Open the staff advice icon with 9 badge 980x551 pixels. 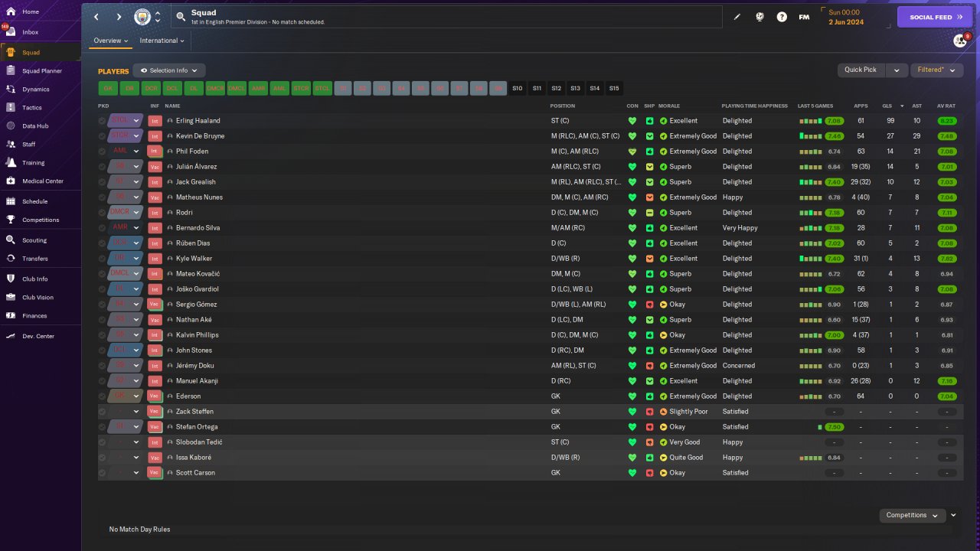[961, 41]
